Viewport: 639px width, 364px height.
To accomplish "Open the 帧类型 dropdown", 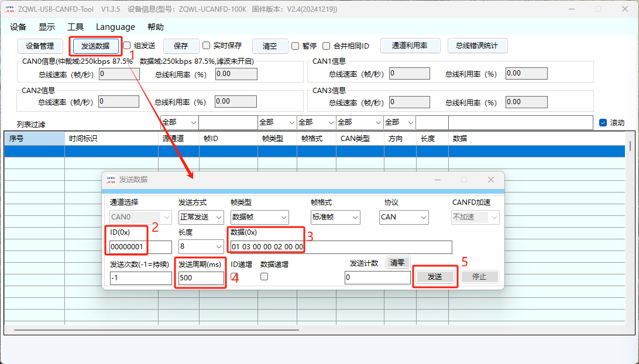I will (259, 217).
